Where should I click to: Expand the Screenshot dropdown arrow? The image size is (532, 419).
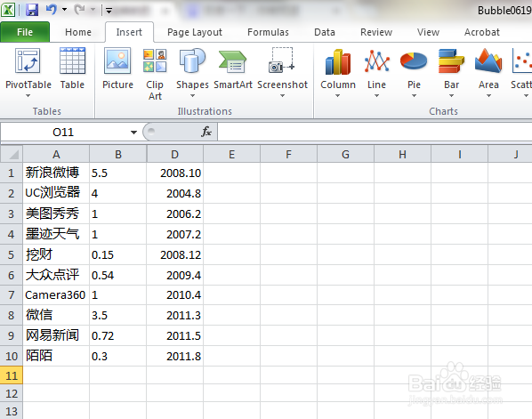tap(282, 96)
